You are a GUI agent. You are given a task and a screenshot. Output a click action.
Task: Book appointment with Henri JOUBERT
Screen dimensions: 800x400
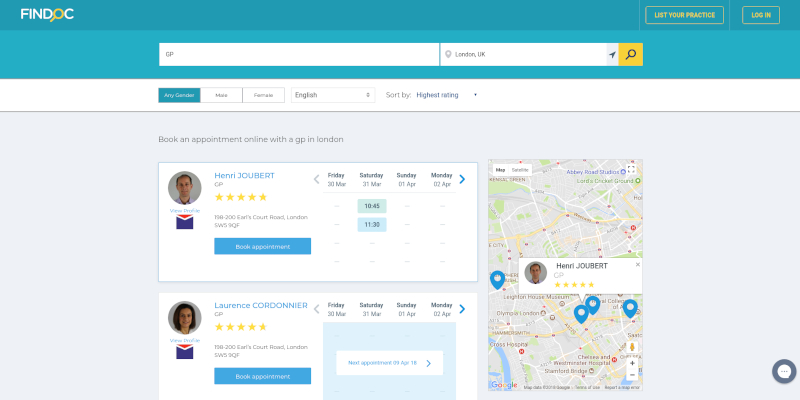tap(262, 246)
